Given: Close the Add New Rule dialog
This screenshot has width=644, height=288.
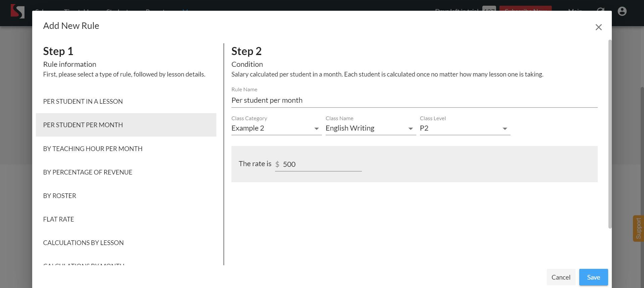Looking at the screenshot, I should (598, 27).
